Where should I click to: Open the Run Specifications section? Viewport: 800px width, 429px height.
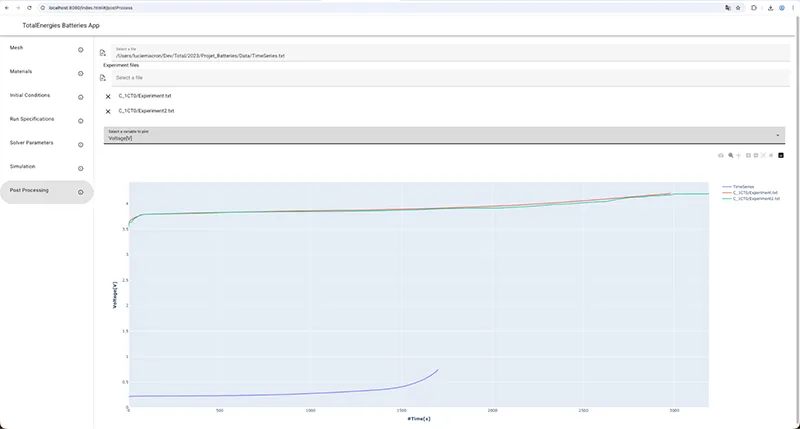32,119
